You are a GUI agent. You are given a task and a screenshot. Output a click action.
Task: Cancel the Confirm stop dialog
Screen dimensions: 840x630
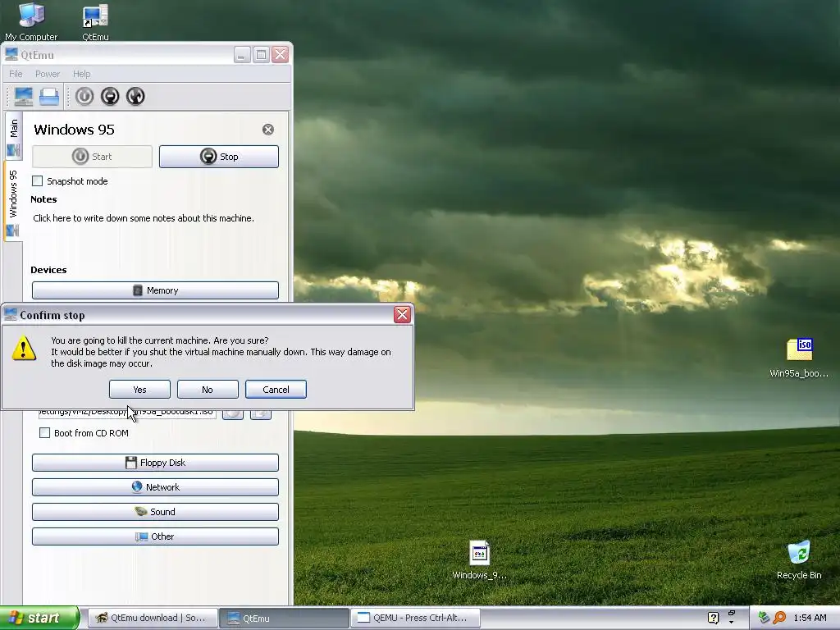click(276, 390)
